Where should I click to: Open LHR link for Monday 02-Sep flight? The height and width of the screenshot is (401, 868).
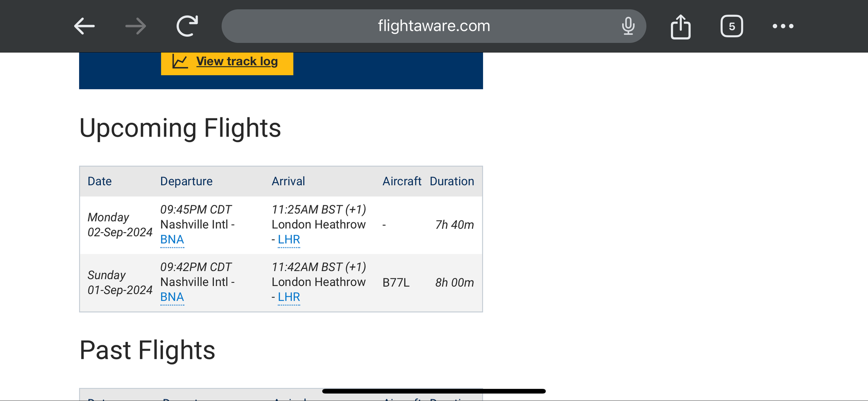pyautogui.click(x=289, y=240)
